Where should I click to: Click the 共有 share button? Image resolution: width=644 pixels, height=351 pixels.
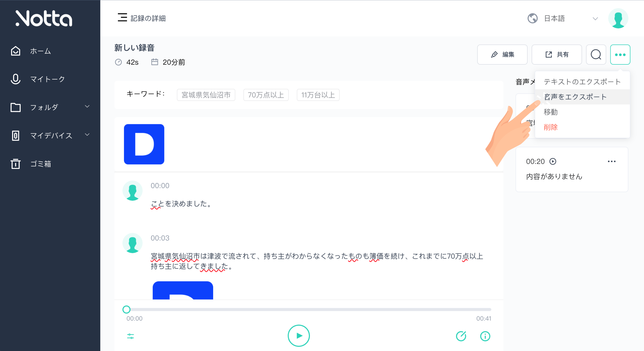click(x=556, y=54)
